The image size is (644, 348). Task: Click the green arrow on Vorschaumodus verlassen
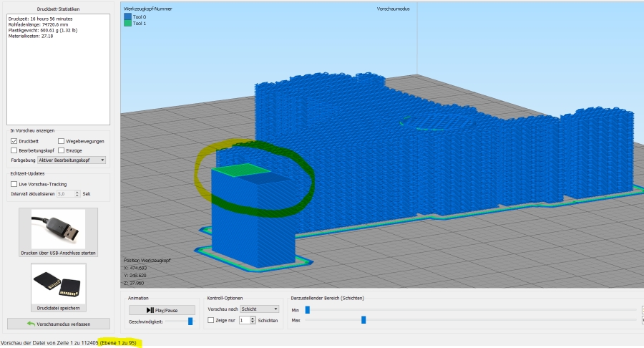pos(31,324)
